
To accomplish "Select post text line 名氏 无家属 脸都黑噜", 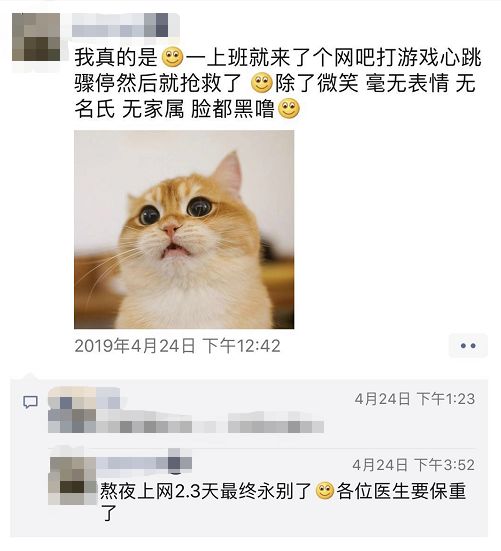I will click(x=175, y=109).
